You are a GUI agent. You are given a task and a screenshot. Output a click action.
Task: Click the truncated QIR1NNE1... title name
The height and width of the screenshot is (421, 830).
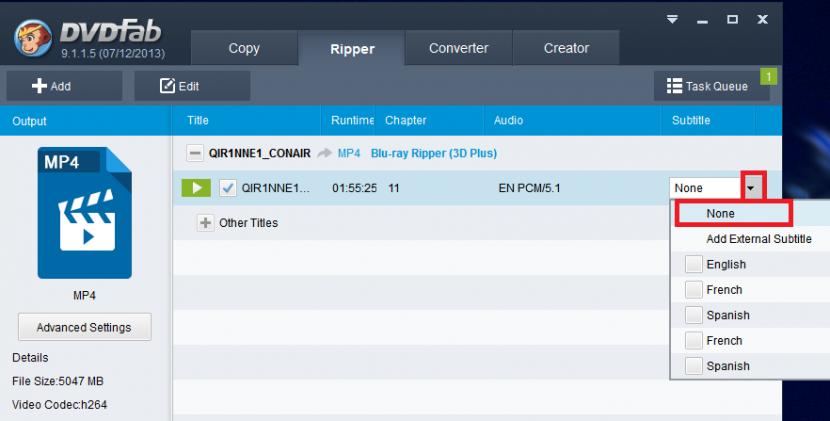point(276,188)
